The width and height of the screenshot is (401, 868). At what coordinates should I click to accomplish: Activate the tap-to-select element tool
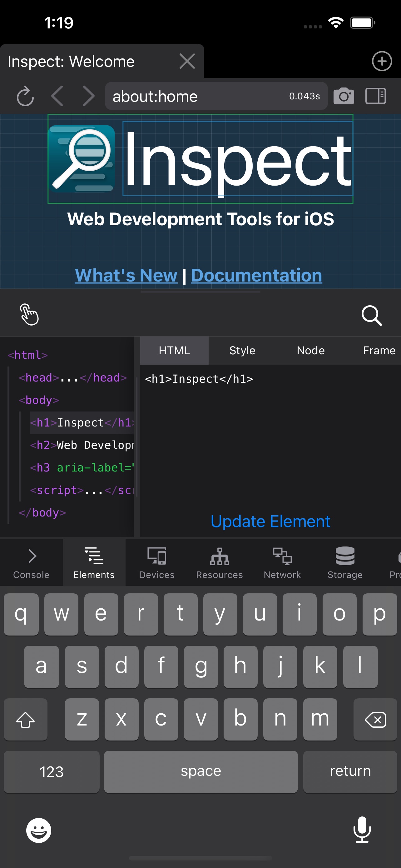click(29, 314)
